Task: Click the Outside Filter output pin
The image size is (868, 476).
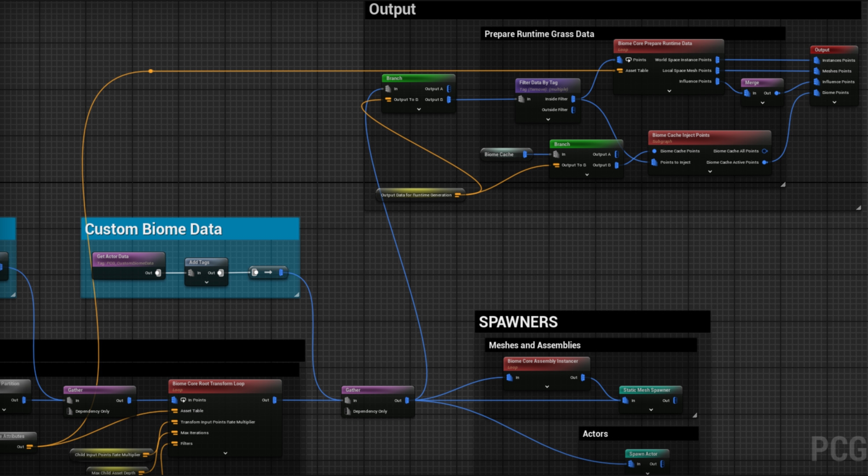Action: click(573, 110)
